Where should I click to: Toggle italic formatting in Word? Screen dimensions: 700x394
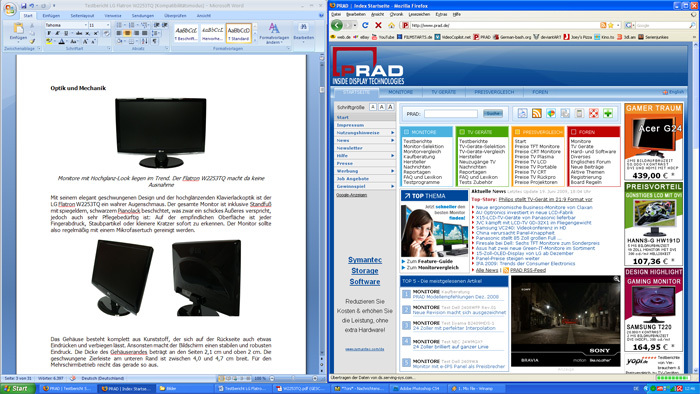click(57, 33)
